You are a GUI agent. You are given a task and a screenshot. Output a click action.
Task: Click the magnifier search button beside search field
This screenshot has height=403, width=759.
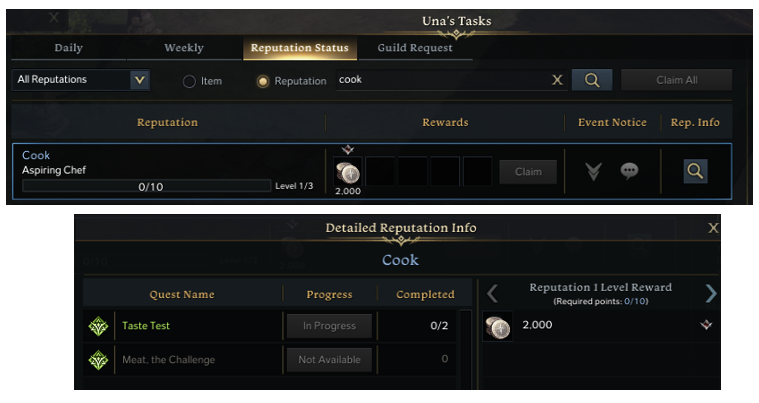pyautogui.click(x=591, y=81)
